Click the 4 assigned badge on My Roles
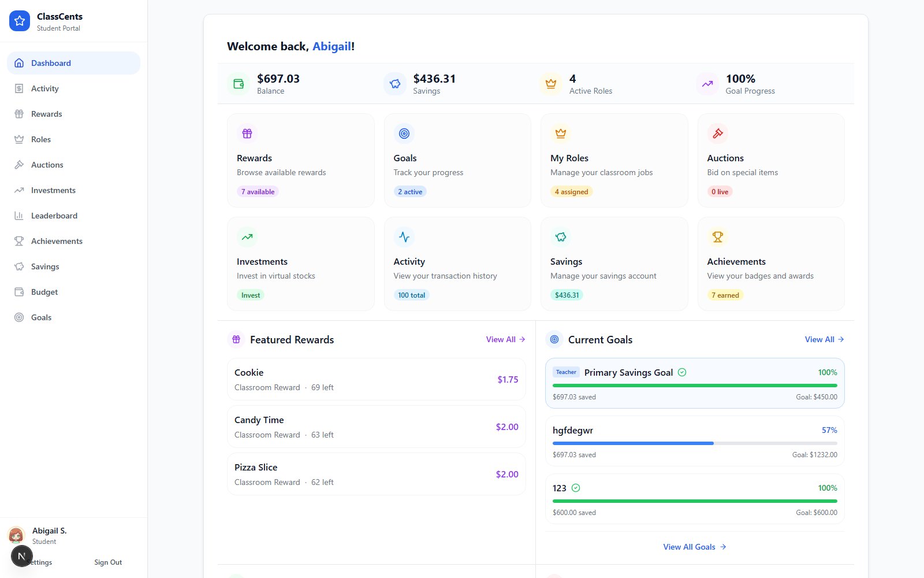Screen dimensions: 924x578 (572, 191)
